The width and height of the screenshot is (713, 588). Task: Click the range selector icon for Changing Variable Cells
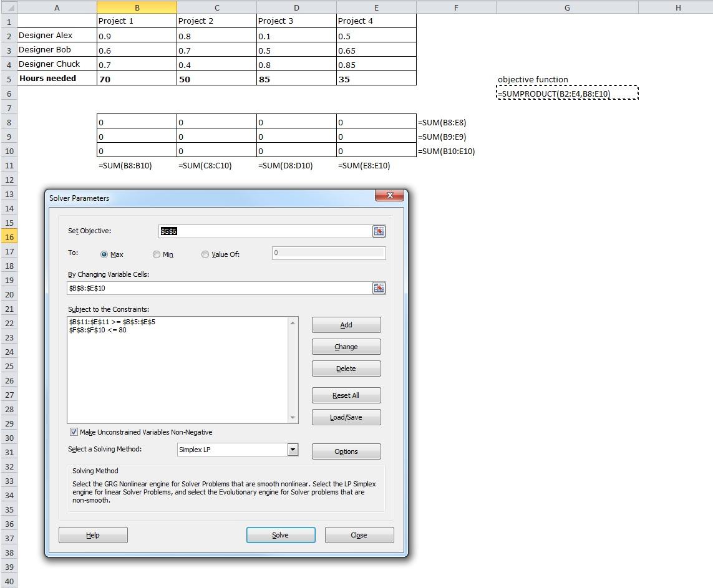click(379, 288)
